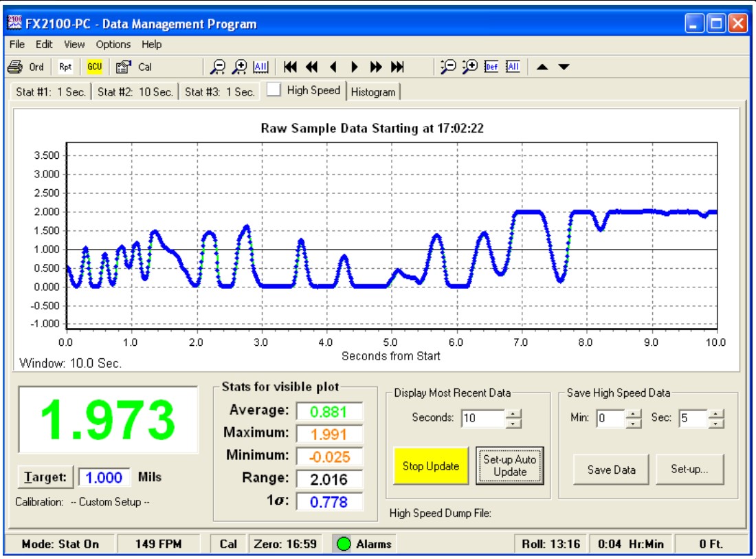Click the Def default vertical scale icon
Viewport: 756px width, 559px height.
pos(491,67)
